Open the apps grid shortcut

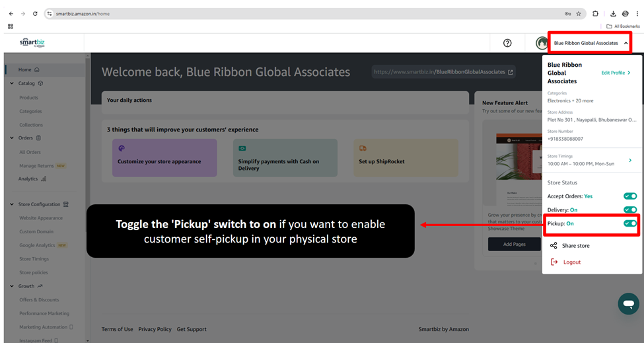11,26
